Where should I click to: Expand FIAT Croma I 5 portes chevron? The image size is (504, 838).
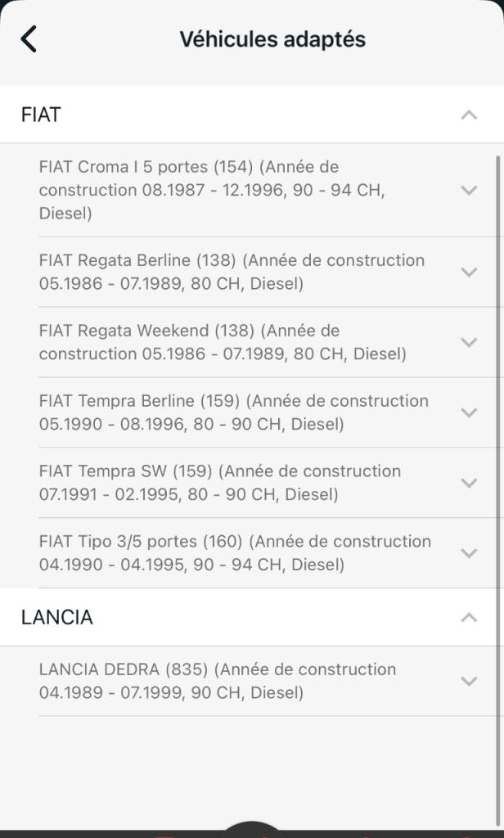pos(469,191)
